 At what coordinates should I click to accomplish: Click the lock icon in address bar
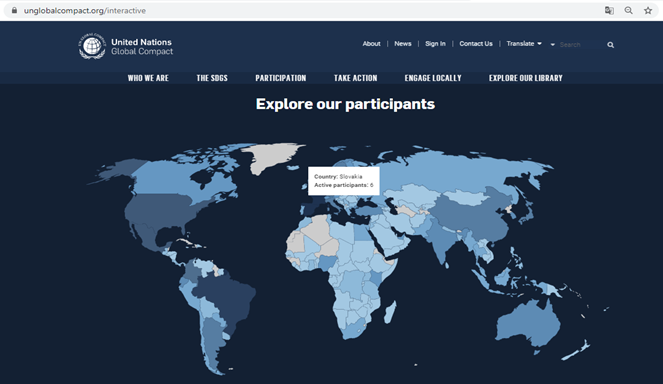14,10
